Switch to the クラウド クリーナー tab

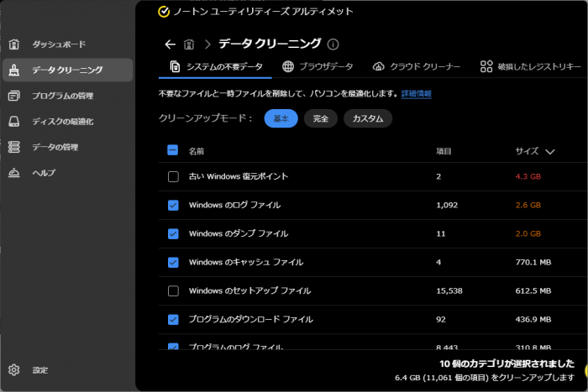417,66
